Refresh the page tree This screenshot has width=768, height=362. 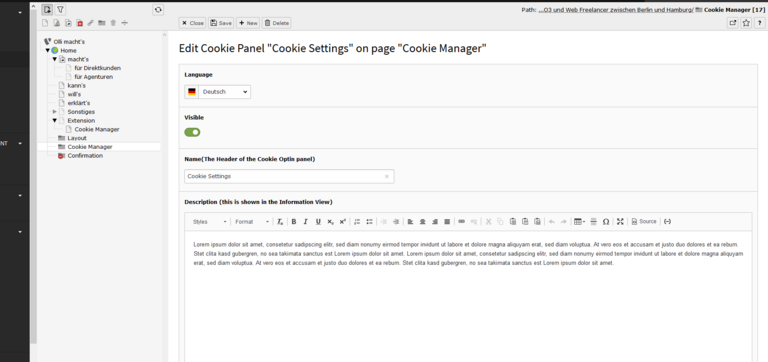pyautogui.click(x=158, y=9)
